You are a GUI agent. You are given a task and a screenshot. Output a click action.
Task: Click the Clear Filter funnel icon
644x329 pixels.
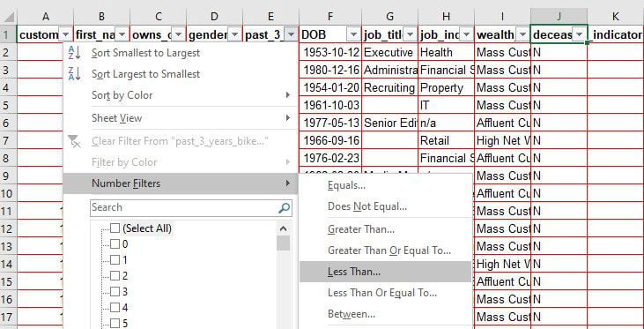(74, 141)
